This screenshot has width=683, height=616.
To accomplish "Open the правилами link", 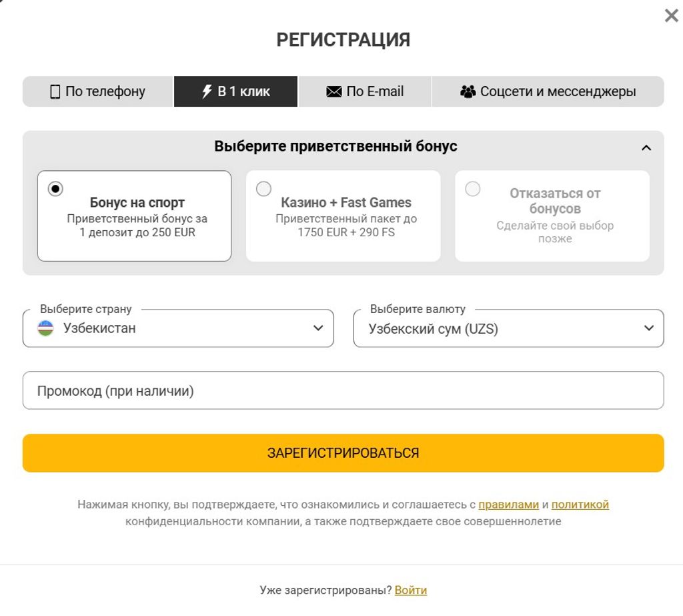I will tap(508, 505).
